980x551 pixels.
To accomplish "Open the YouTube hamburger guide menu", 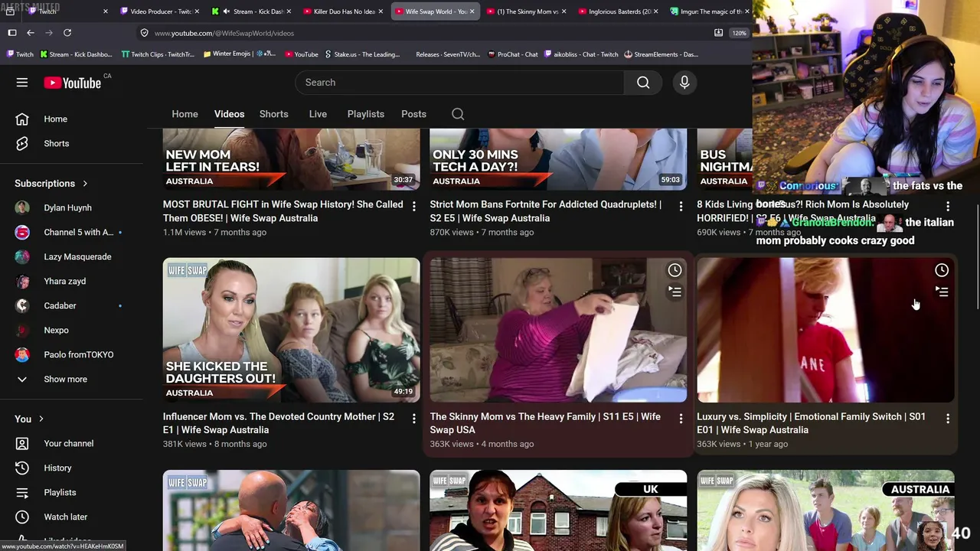I will pyautogui.click(x=22, y=83).
